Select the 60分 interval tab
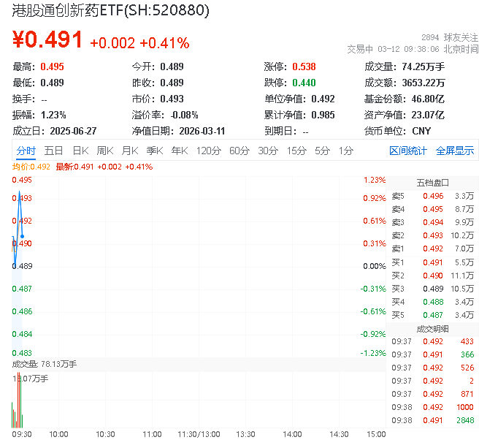Screen dimensions: 479x448 239,151
